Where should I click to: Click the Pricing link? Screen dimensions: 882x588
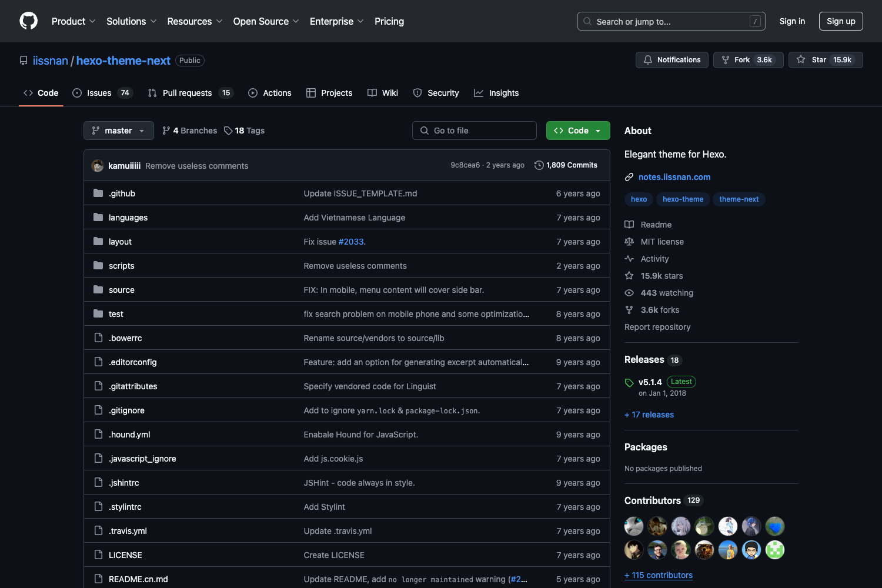pyautogui.click(x=389, y=21)
